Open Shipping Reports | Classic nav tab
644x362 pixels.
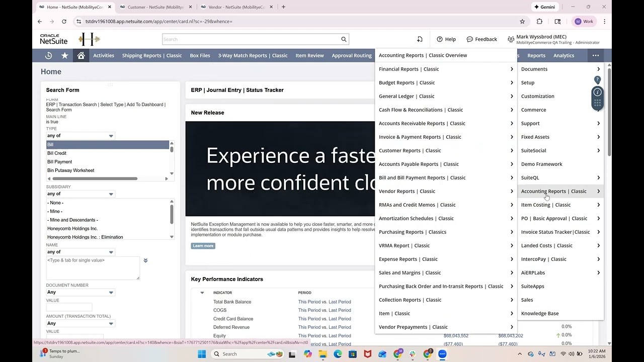[151, 55]
